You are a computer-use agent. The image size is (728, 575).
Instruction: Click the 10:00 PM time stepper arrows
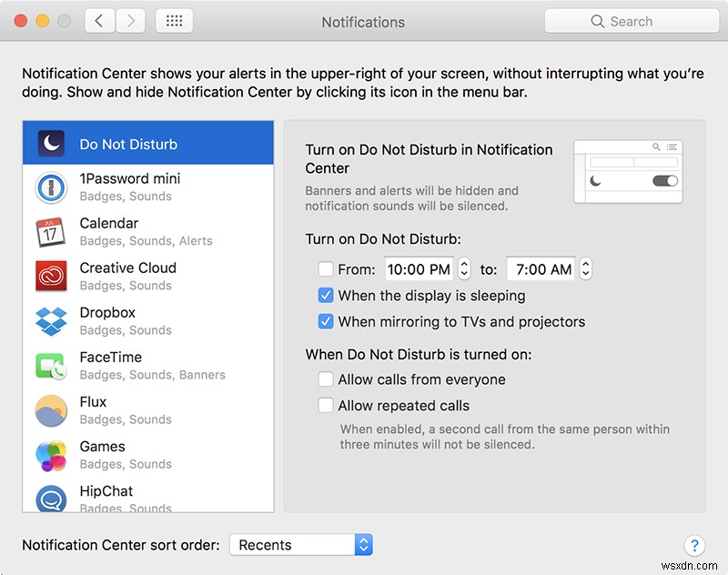[464, 268]
